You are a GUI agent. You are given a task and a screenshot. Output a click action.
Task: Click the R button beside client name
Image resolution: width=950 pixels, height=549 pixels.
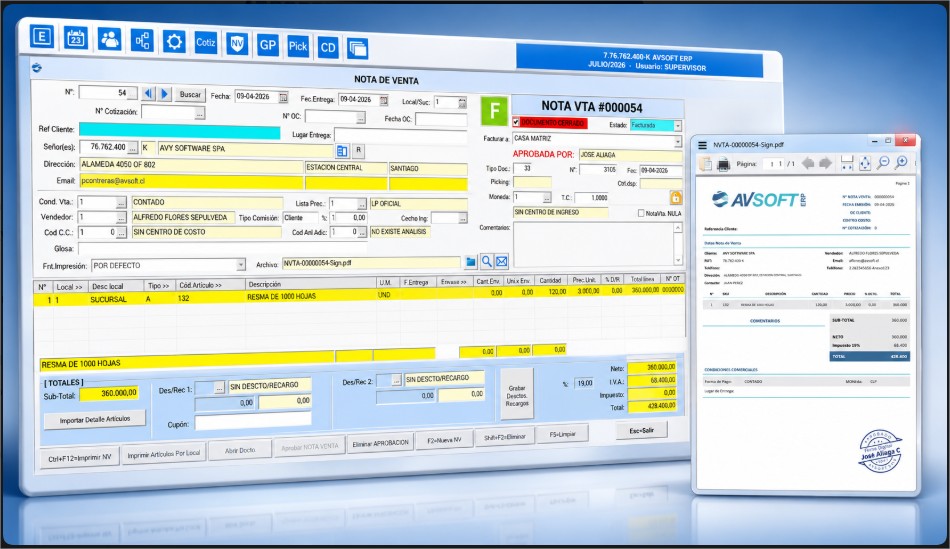pyautogui.click(x=358, y=150)
